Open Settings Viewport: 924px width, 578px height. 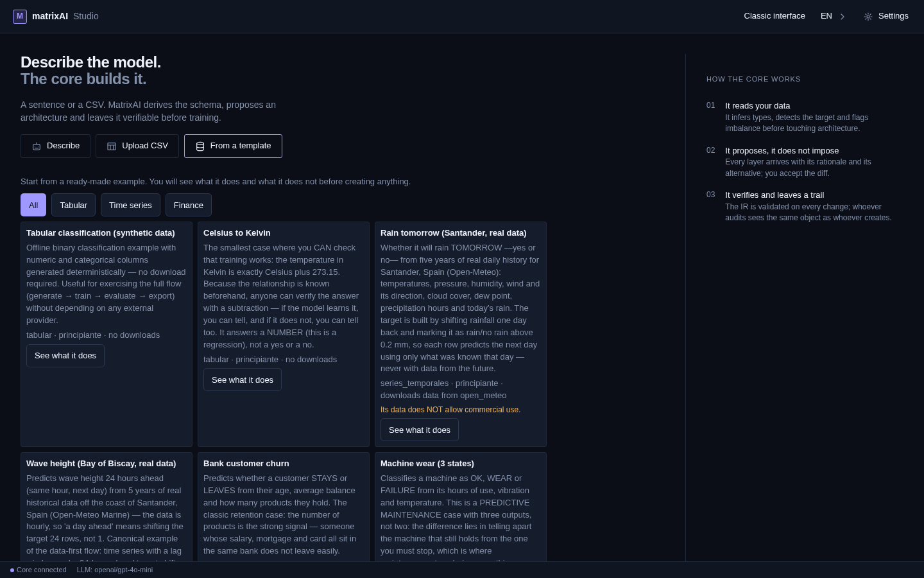point(886,16)
